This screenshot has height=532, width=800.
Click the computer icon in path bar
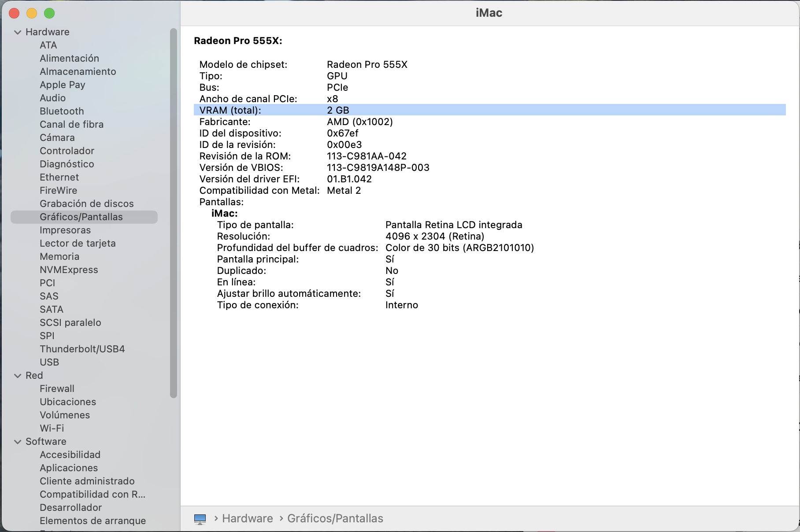200,519
